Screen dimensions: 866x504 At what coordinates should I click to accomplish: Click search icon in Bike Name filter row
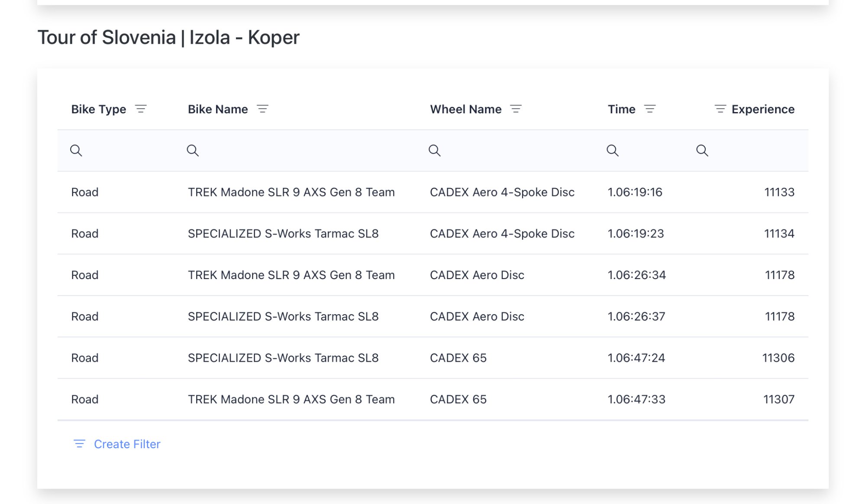click(x=193, y=151)
